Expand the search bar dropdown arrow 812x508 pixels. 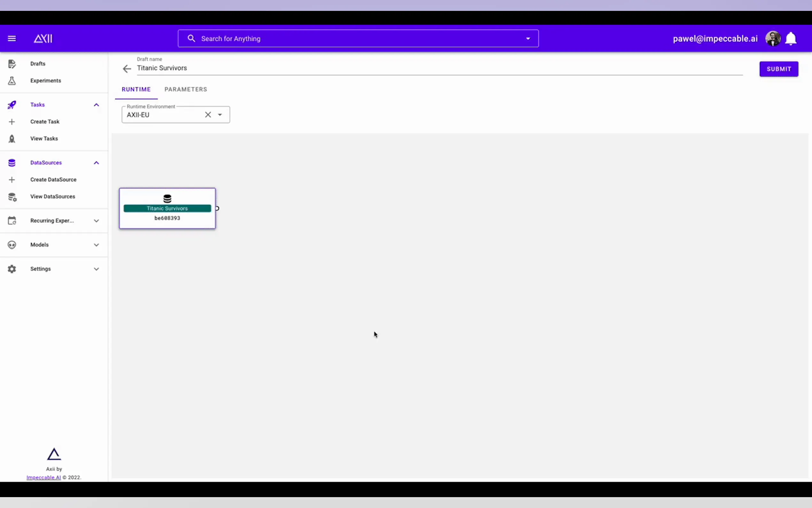528,39
